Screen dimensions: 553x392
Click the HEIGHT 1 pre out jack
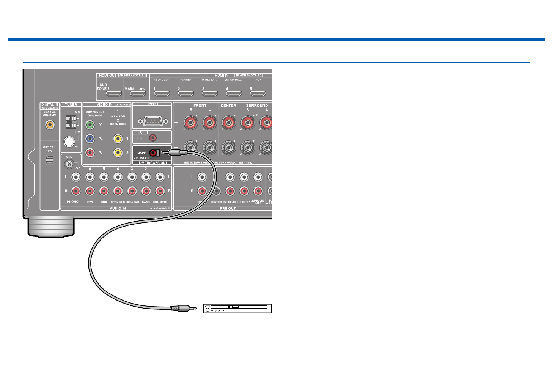(x=244, y=177)
